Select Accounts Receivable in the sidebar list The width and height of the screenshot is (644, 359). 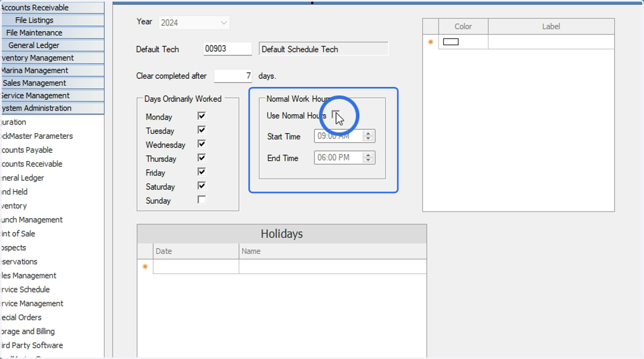31,164
